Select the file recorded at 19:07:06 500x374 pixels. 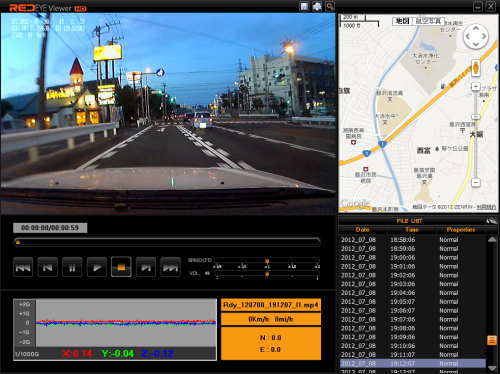click(413, 319)
